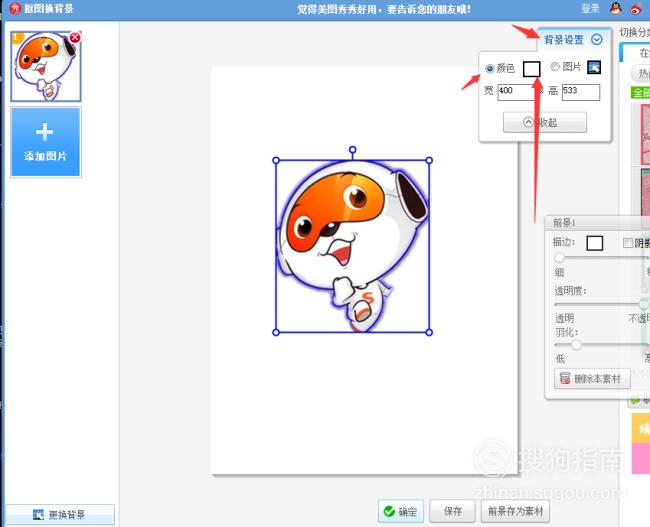The width and height of the screenshot is (650, 527).
Task: Click the background picture chooser icon
Action: (594, 67)
